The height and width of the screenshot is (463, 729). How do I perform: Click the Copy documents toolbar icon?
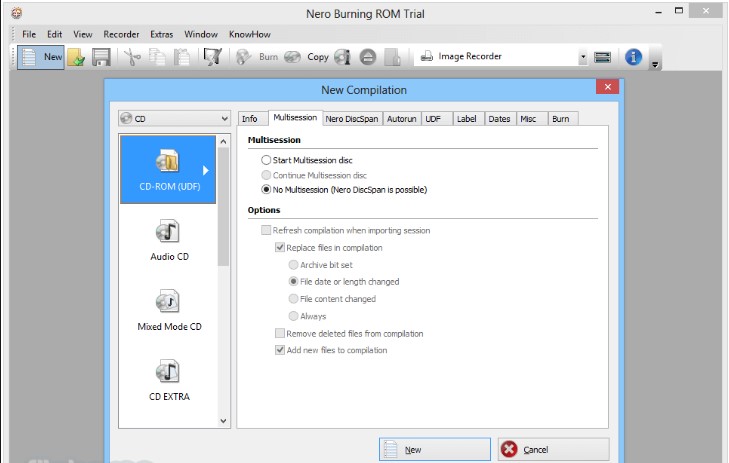coord(157,57)
